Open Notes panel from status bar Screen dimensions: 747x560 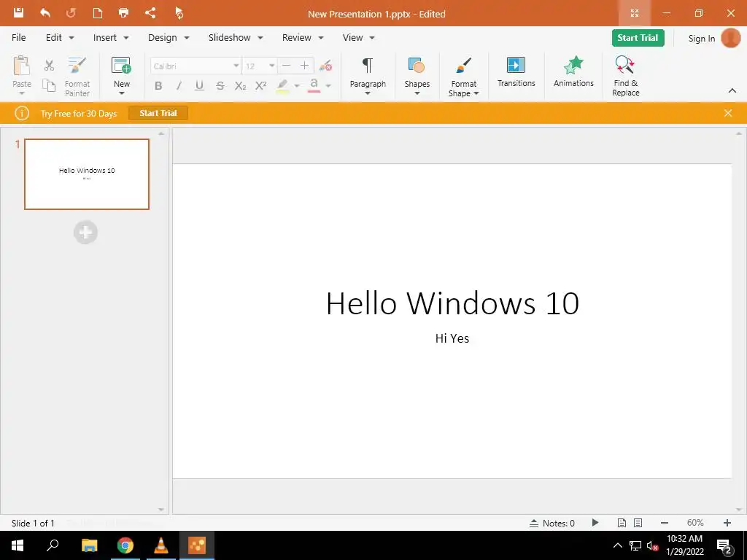click(x=552, y=523)
